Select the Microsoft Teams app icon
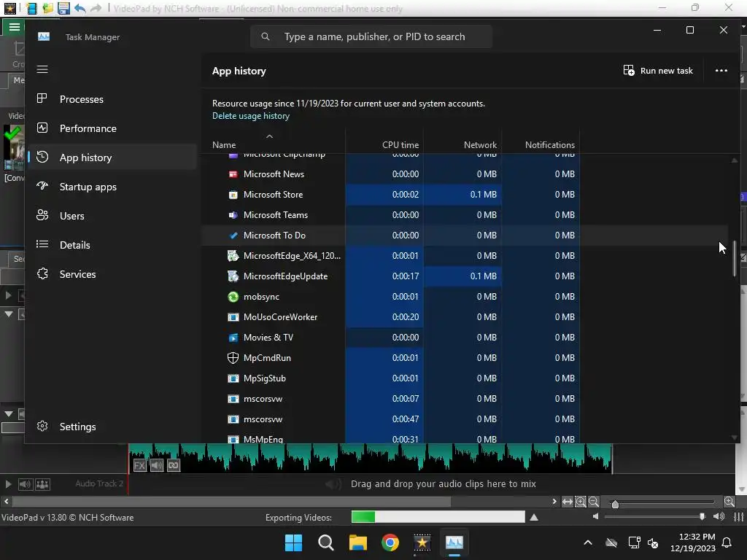747x560 pixels. (x=233, y=215)
